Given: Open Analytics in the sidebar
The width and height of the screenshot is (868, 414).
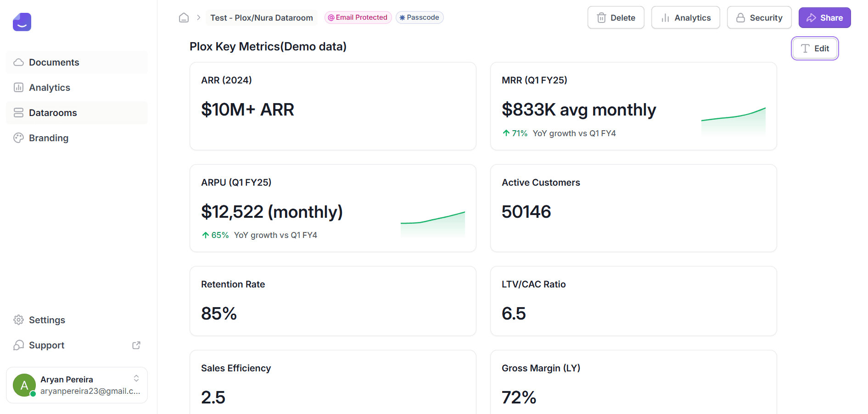Looking at the screenshot, I should click(x=77, y=88).
